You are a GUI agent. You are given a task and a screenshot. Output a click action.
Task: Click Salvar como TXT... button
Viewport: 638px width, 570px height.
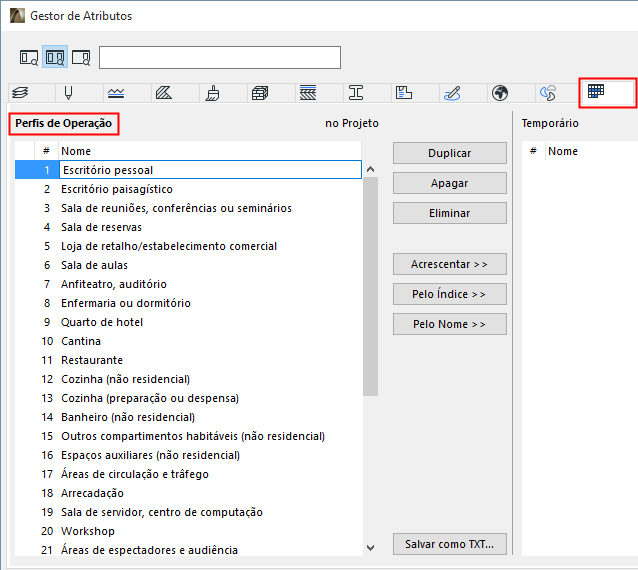[x=450, y=544]
